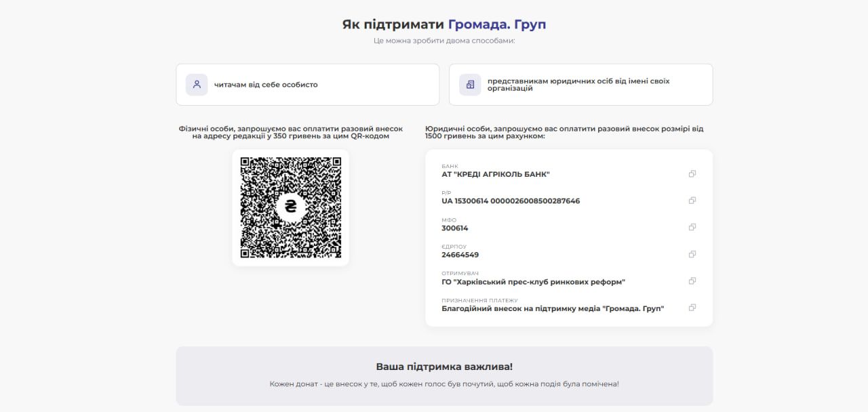Image resolution: width=868 pixels, height=412 pixels.
Task: Click the "Громада. Груп" heading text
Action: pyautogui.click(x=497, y=24)
